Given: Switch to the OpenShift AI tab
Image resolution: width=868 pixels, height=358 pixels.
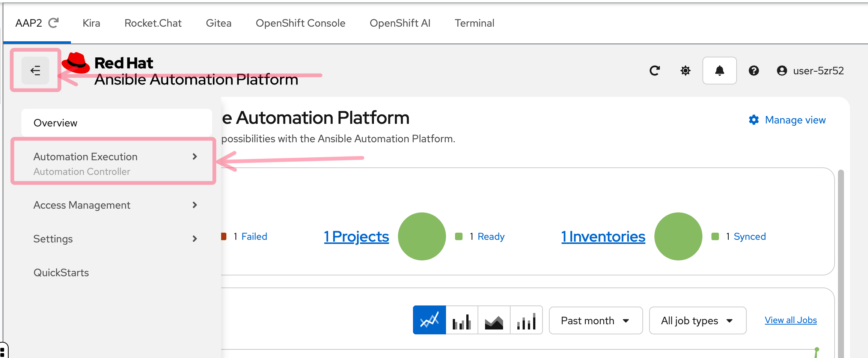Looking at the screenshot, I should pyautogui.click(x=400, y=23).
